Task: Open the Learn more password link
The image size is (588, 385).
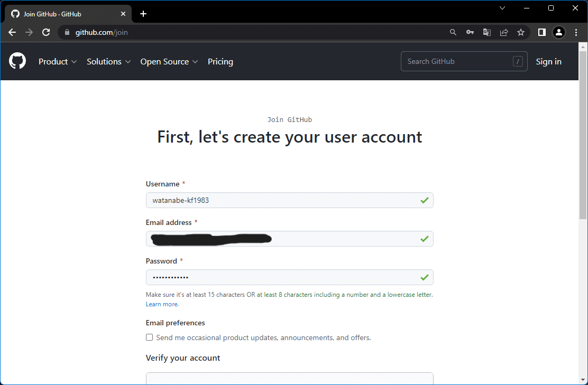Action: pyautogui.click(x=162, y=304)
